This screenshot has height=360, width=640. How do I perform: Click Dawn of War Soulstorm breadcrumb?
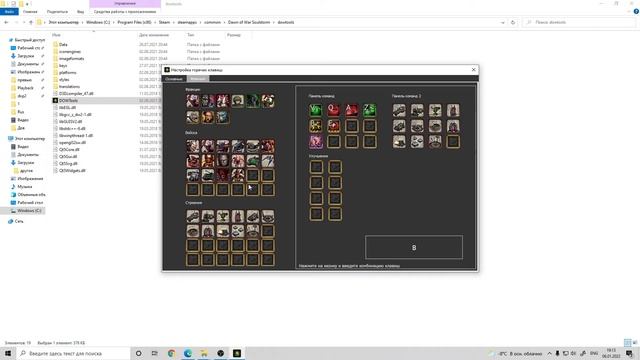pos(249,22)
